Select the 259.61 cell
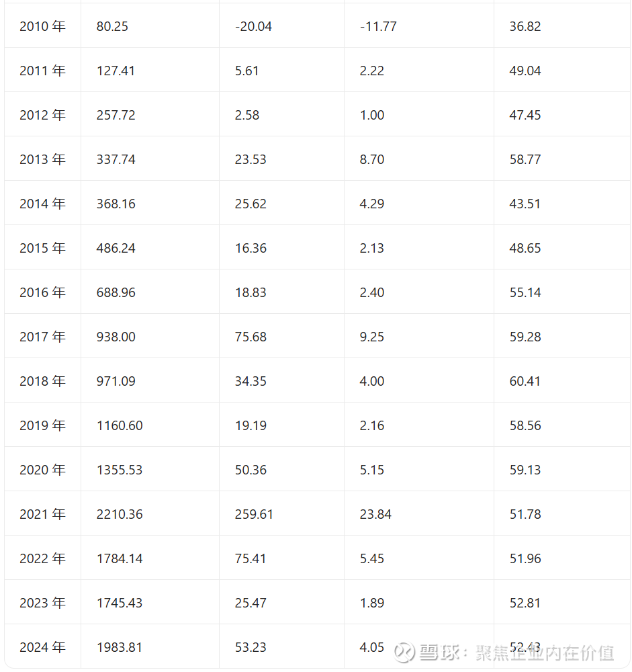Image resolution: width=632 pixels, height=672 pixels. [x=254, y=514]
